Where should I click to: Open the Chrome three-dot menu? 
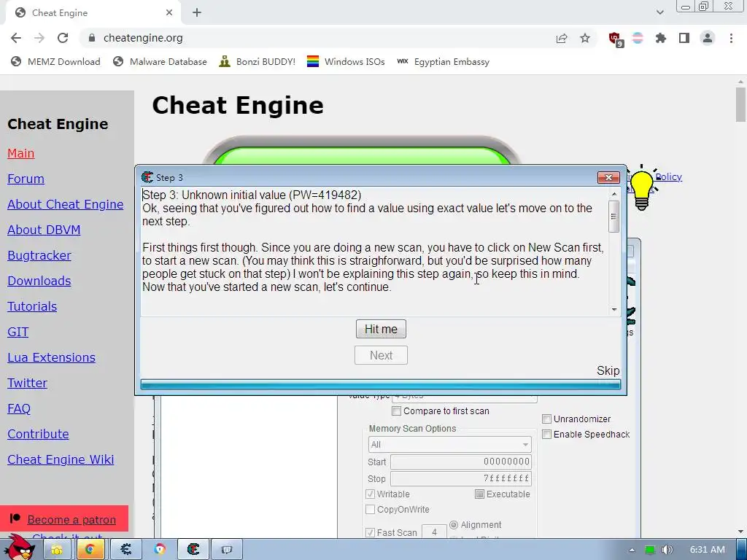click(x=731, y=38)
